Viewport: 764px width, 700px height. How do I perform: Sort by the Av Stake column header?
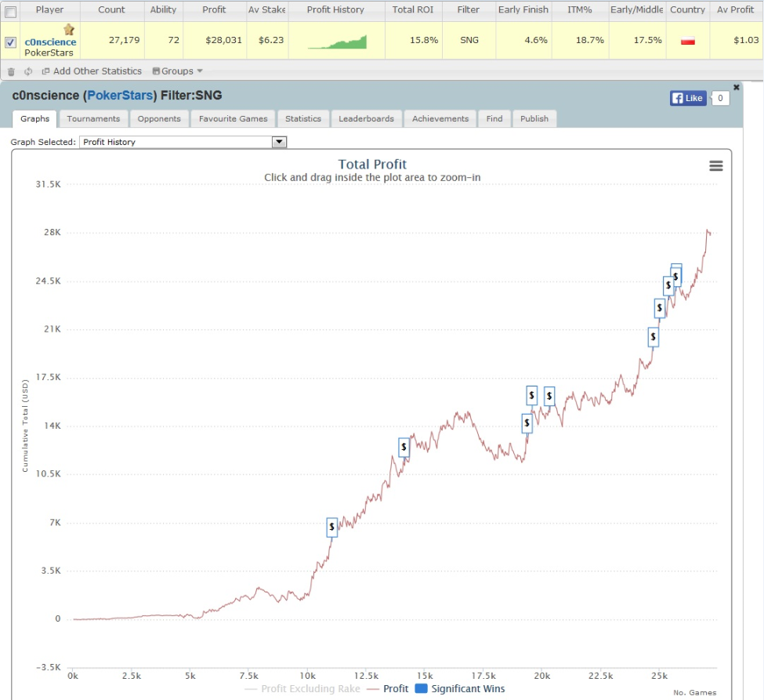[267, 9]
